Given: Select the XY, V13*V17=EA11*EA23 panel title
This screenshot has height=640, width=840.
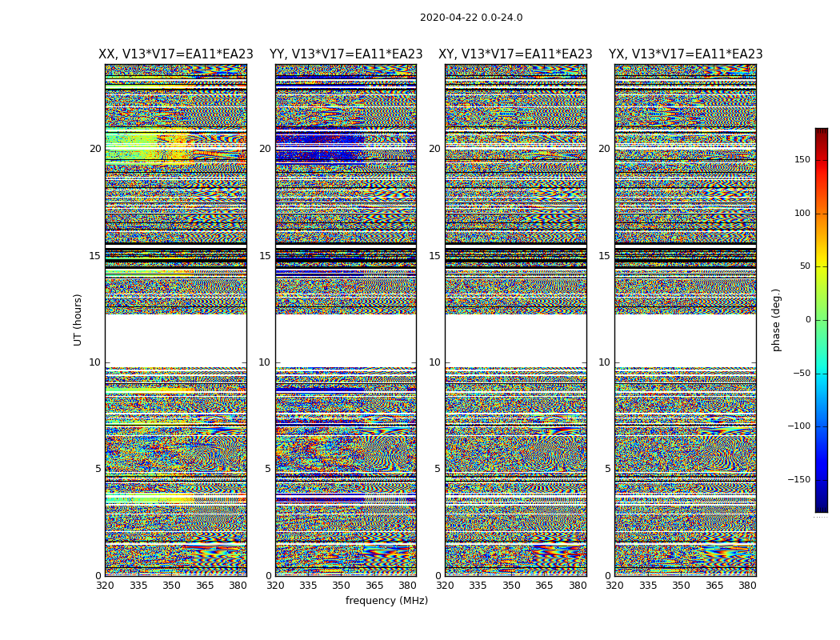Looking at the screenshot, I should point(515,54).
